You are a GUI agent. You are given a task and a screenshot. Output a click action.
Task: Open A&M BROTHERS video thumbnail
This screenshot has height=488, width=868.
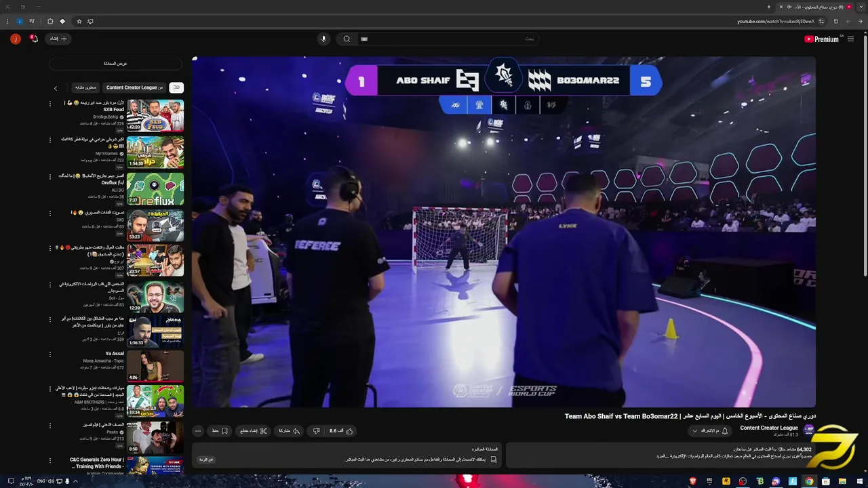pyautogui.click(x=155, y=401)
